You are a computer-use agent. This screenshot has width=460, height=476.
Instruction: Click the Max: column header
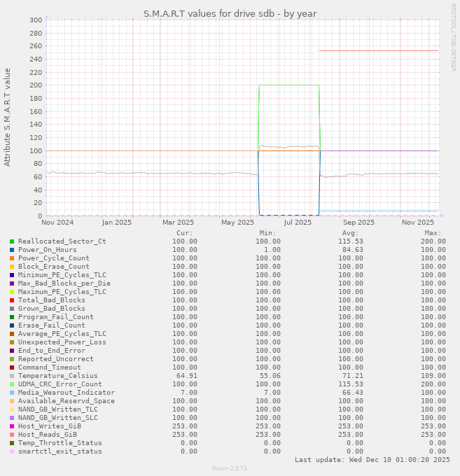[x=433, y=233]
